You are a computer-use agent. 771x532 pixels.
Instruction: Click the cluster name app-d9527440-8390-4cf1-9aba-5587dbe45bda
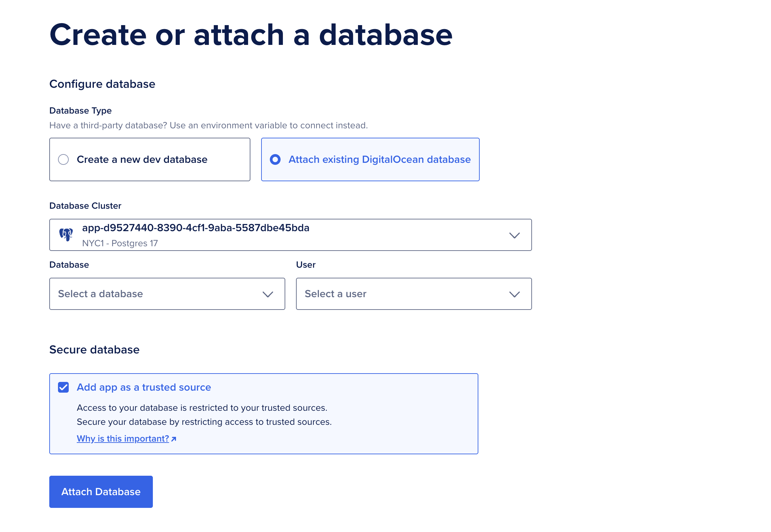coord(195,228)
